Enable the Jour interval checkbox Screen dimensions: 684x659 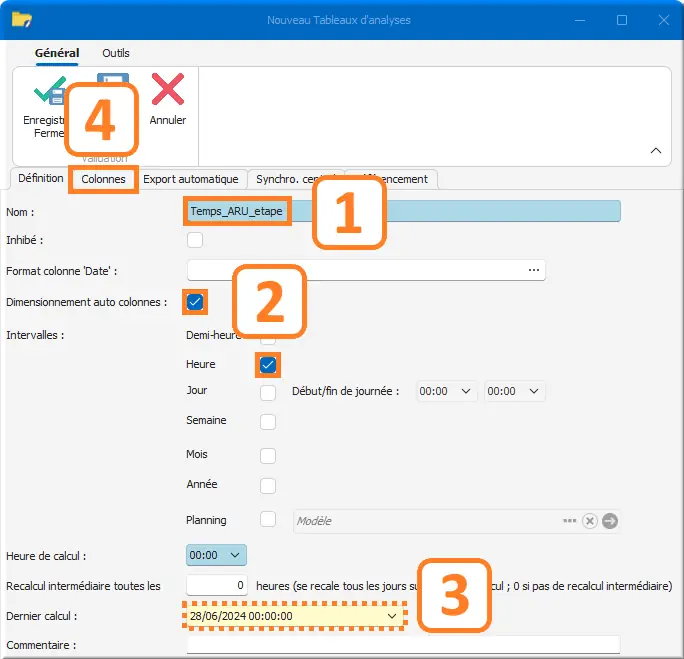pyautogui.click(x=268, y=393)
